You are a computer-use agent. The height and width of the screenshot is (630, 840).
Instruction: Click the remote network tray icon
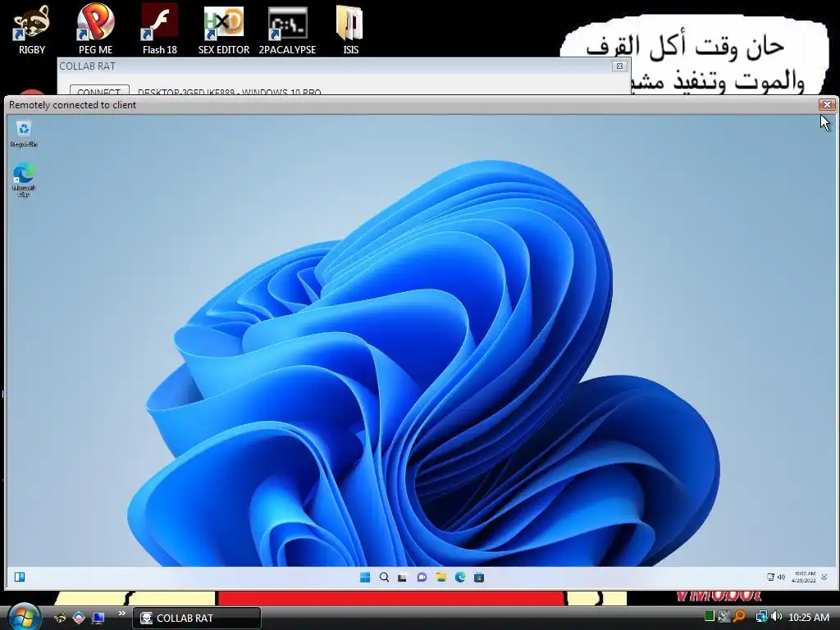pos(770,577)
